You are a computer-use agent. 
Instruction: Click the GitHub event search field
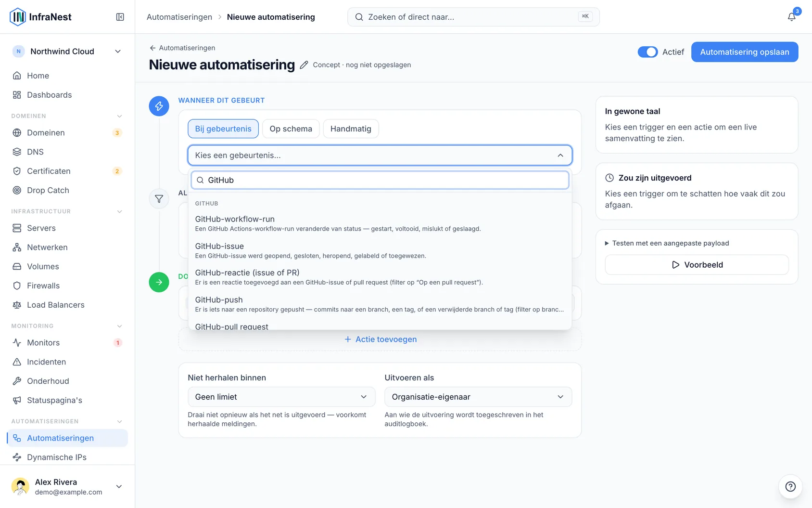tap(380, 180)
